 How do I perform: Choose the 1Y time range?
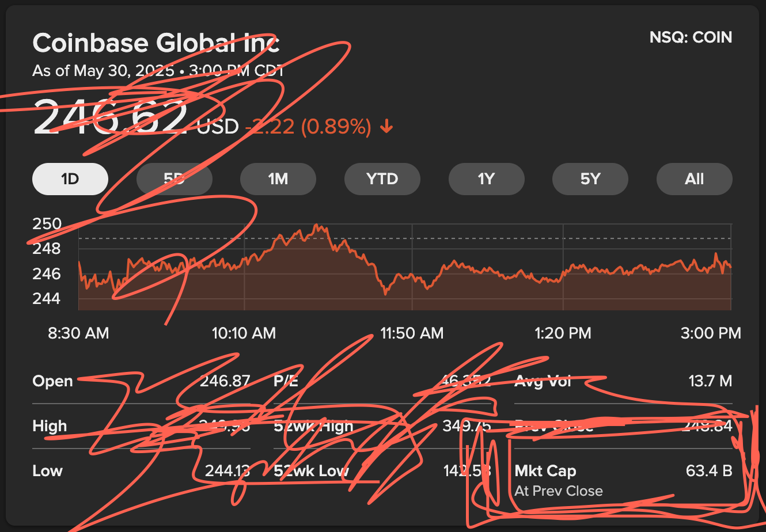click(487, 179)
